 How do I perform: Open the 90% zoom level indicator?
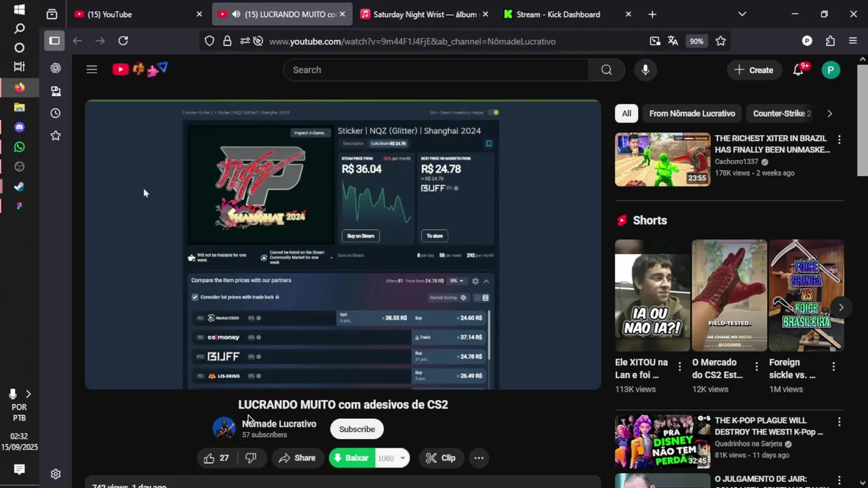pyautogui.click(x=696, y=41)
